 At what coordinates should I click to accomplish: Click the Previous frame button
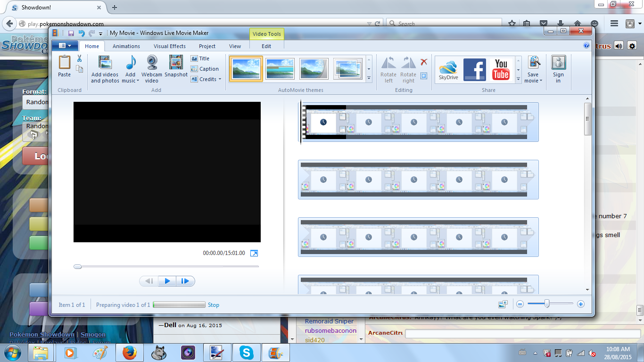point(149,281)
